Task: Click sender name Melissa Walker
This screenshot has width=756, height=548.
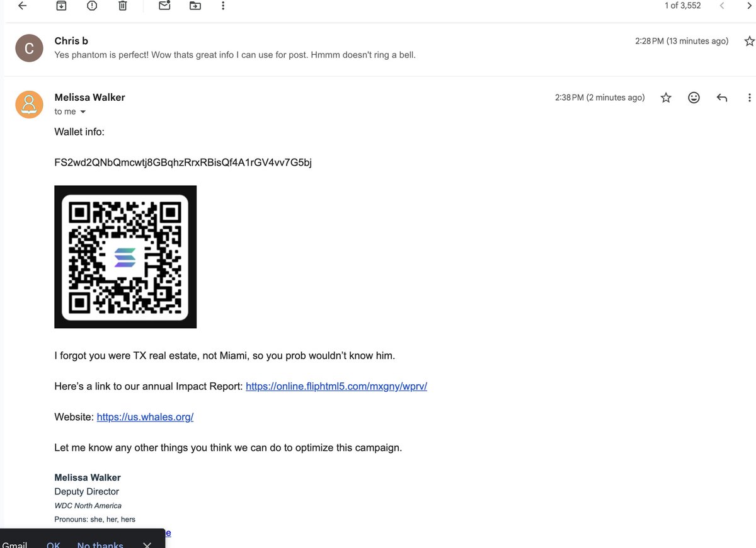Action: 89,97
